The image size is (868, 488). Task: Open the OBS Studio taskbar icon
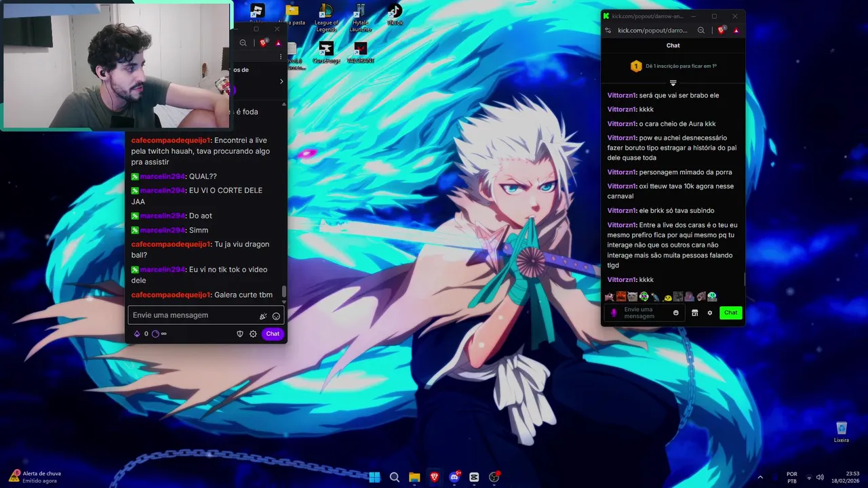[494, 477]
